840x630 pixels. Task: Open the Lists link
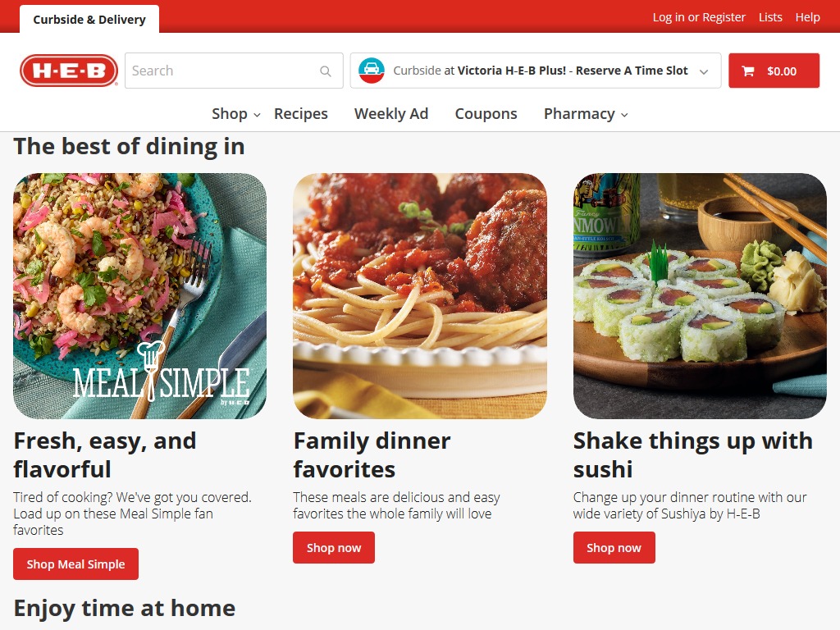[770, 17]
